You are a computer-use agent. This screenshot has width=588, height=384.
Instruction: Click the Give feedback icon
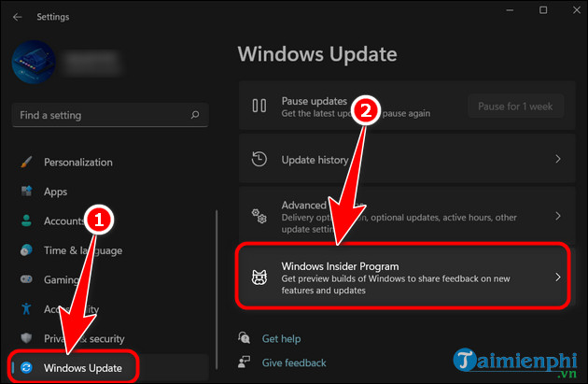tap(245, 362)
